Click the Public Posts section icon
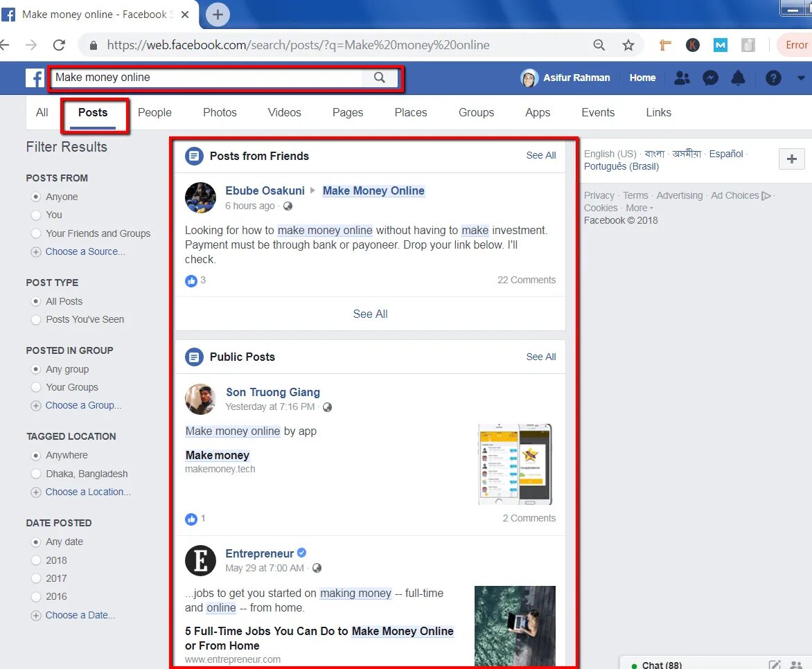Image resolution: width=812 pixels, height=669 pixels. pyautogui.click(x=194, y=357)
